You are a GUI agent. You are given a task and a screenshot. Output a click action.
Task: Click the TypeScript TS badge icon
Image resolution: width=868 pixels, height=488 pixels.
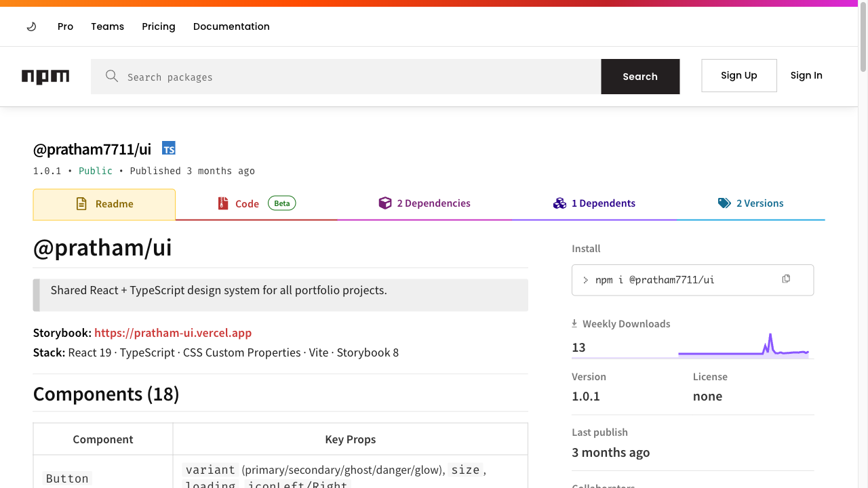pos(169,148)
